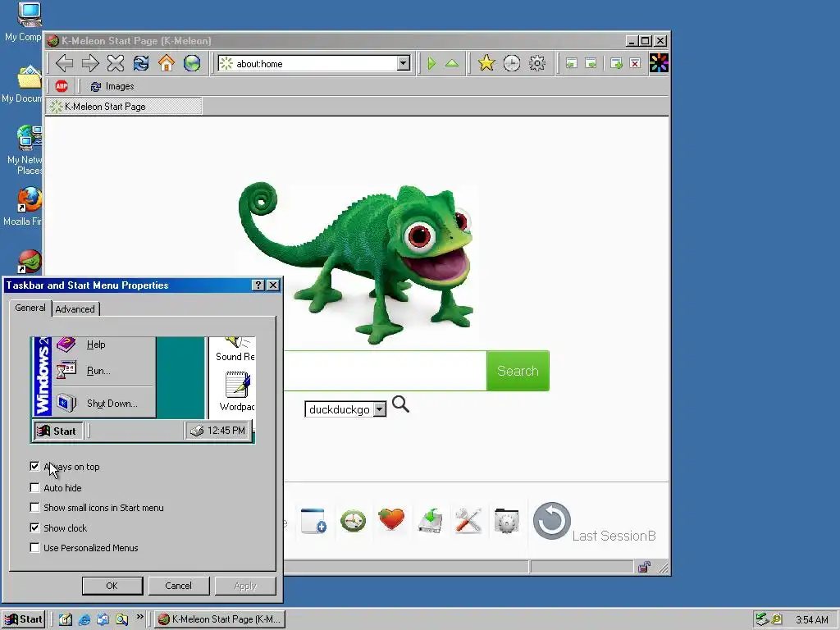Viewport: 840px width, 630px height.
Task: Click OK in Taskbar Properties dialog
Action: click(112, 586)
